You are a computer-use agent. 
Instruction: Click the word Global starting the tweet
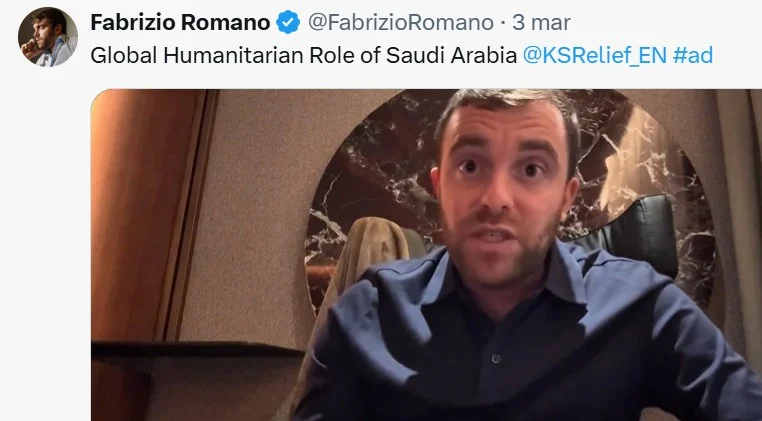123,55
